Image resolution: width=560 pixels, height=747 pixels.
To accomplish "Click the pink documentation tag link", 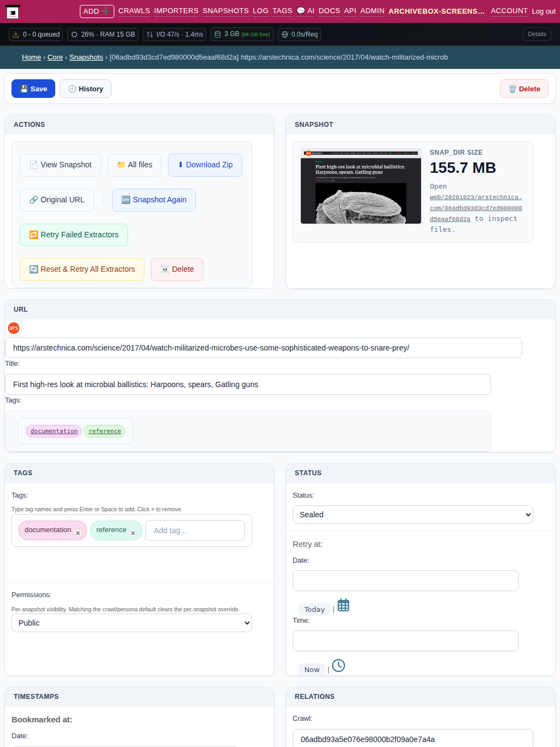I will point(54,431).
